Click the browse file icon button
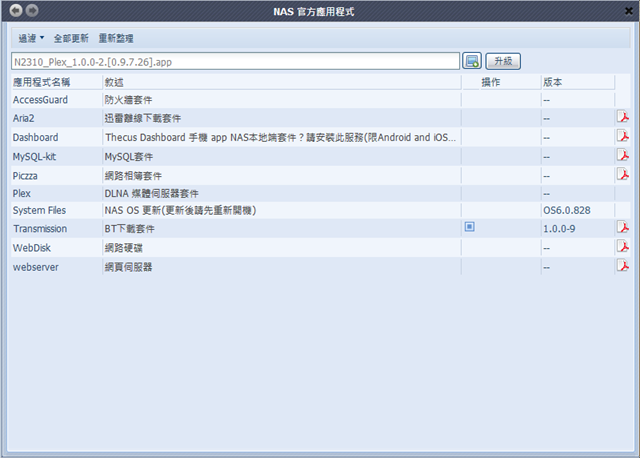 472,61
